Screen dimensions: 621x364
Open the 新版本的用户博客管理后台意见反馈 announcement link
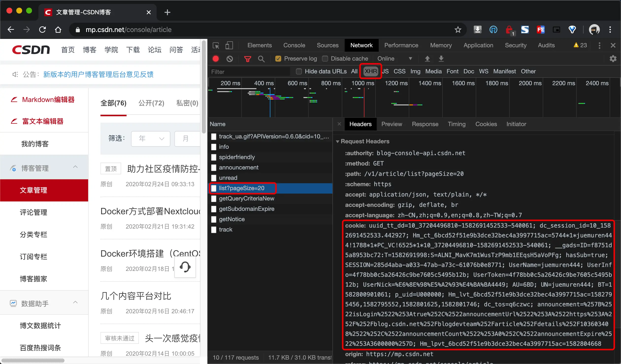(x=98, y=74)
